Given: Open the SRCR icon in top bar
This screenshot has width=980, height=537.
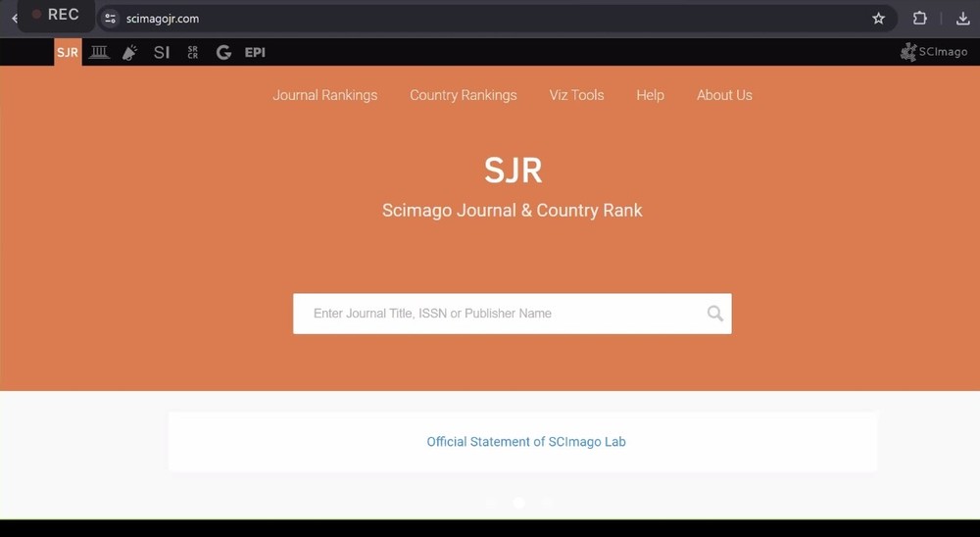Looking at the screenshot, I should point(192,53).
